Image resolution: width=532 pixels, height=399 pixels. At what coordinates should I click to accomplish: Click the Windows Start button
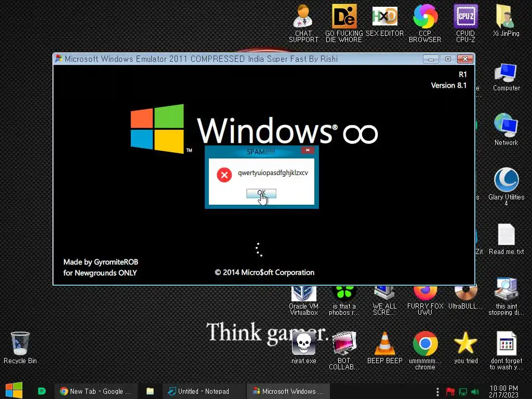coord(14,391)
